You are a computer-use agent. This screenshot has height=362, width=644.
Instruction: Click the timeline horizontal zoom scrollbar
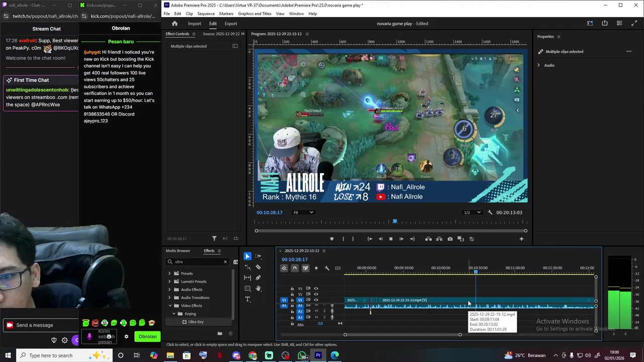pyautogui.click(x=403, y=335)
